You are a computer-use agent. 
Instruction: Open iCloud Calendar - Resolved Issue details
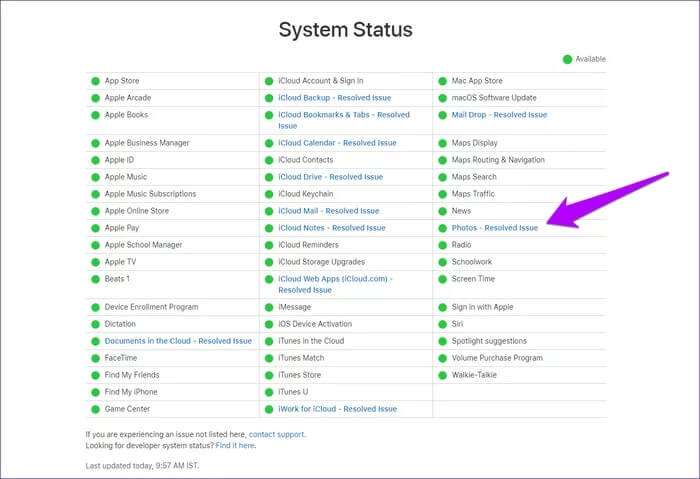pyautogui.click(x=337, y=143)
